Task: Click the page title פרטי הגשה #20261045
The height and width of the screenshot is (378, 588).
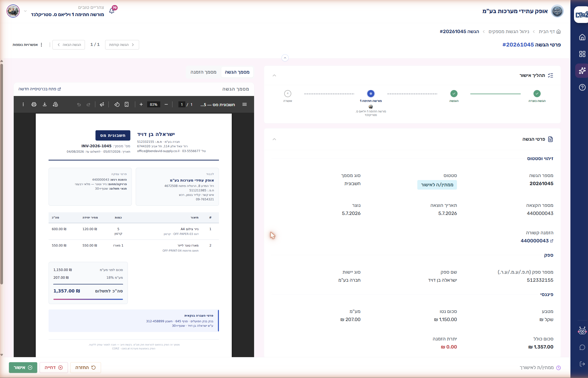Action: [531, 45]
